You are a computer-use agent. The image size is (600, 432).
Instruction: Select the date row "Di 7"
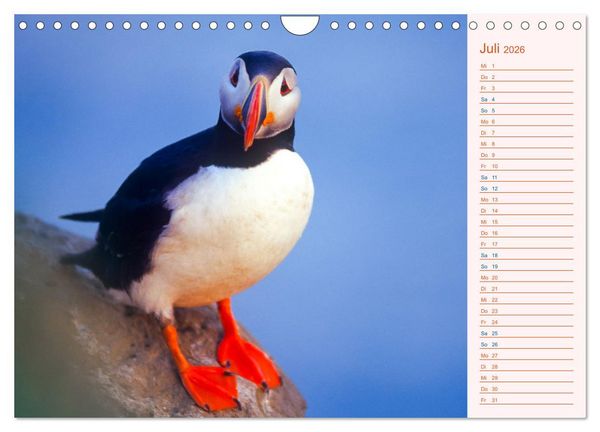click(527, 132)
